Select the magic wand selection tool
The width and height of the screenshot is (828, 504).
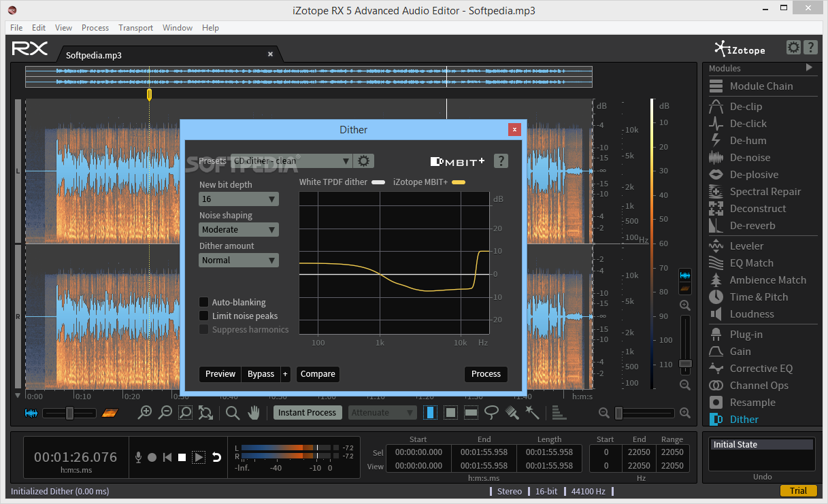click(532, 412)
